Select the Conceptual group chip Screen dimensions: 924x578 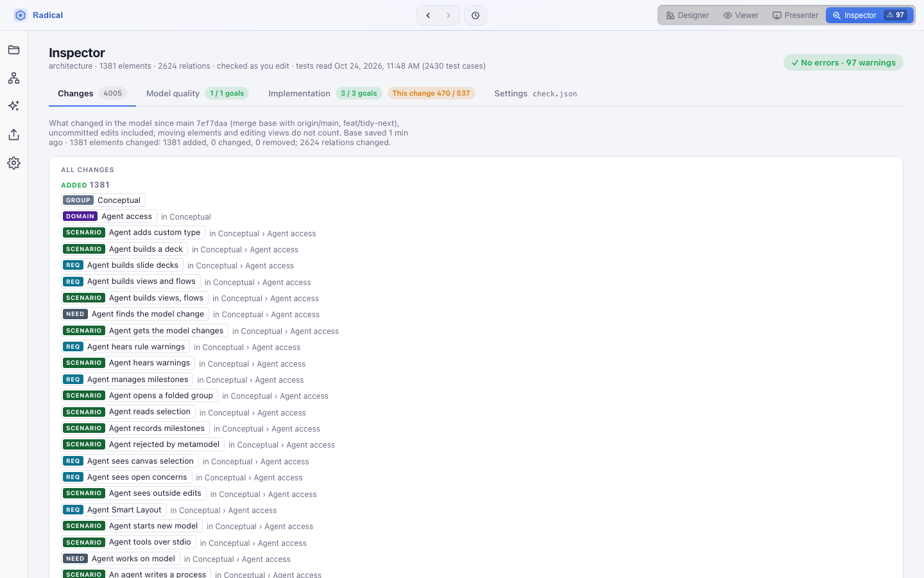tap(103, 200)
